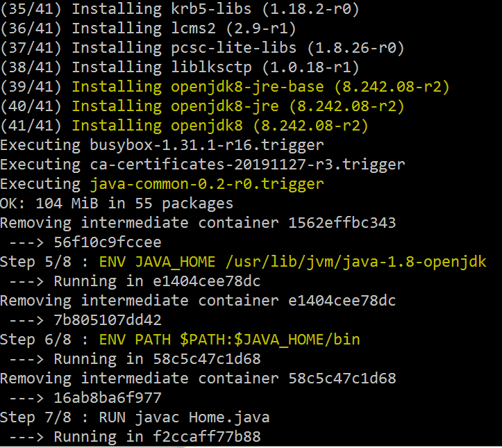
Task: Click the 'Installing openjdk8-jre-base (8.242.08-r2)' text
Action: point(261,87)
